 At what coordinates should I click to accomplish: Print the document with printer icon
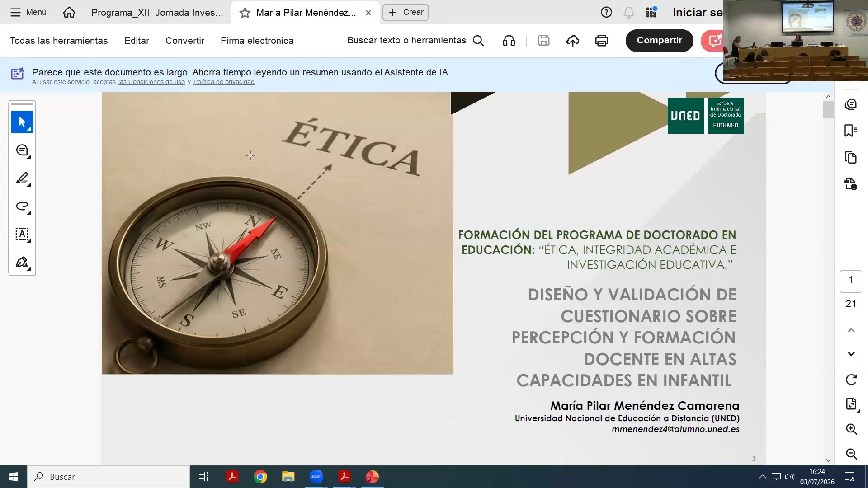point(601,41)
